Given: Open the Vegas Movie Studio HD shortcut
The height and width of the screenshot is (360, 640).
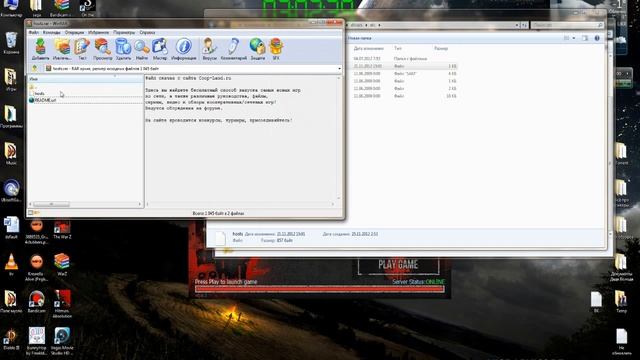Looking at the screenshot, I should [62, 341].
